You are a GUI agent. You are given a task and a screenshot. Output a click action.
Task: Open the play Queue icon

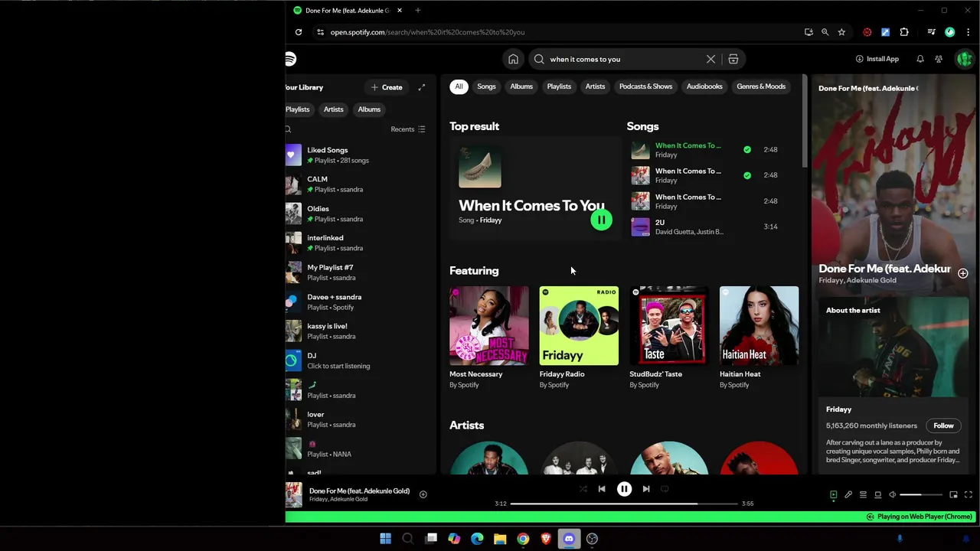[863, 495]
